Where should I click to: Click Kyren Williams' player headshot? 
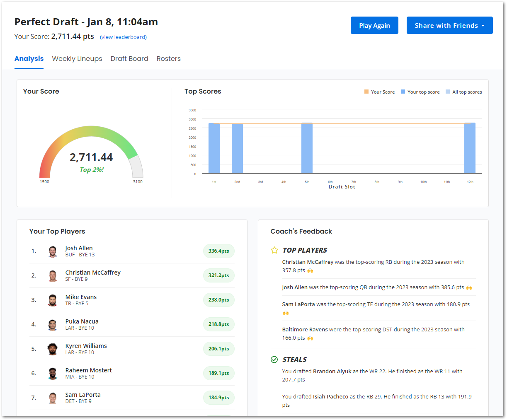pos(53,349)
